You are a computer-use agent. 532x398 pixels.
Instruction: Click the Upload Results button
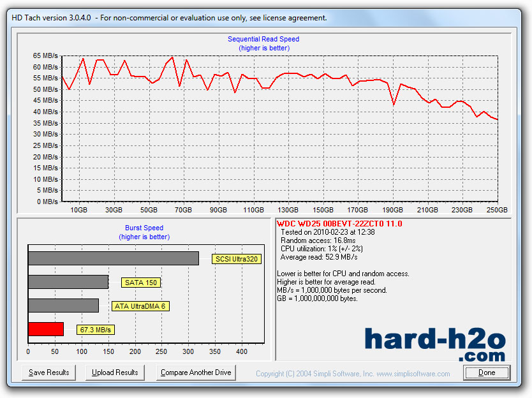(x=115, y=372)
